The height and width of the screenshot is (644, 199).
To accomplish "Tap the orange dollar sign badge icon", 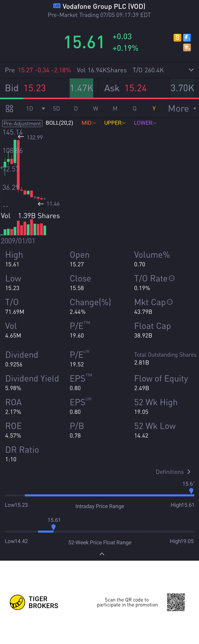I will [x=177, y=38].
